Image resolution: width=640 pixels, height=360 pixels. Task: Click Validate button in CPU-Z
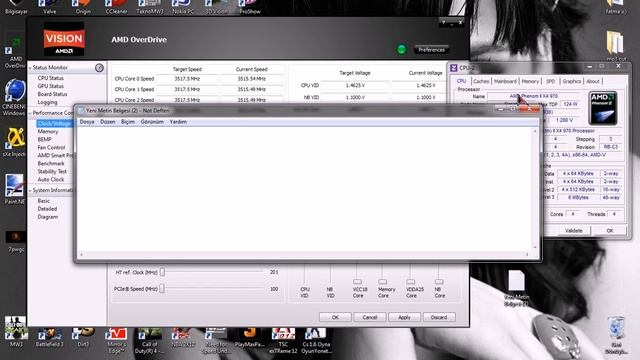click(573, 231)
